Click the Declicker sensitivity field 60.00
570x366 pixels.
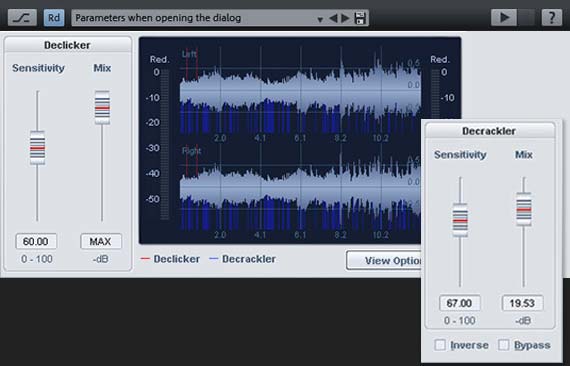coord(36,241)
